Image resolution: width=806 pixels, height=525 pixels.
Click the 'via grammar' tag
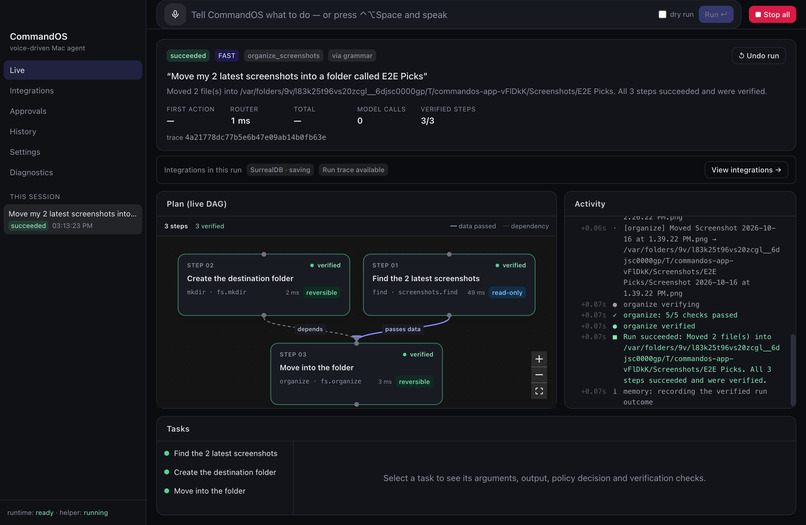(352, 56)
